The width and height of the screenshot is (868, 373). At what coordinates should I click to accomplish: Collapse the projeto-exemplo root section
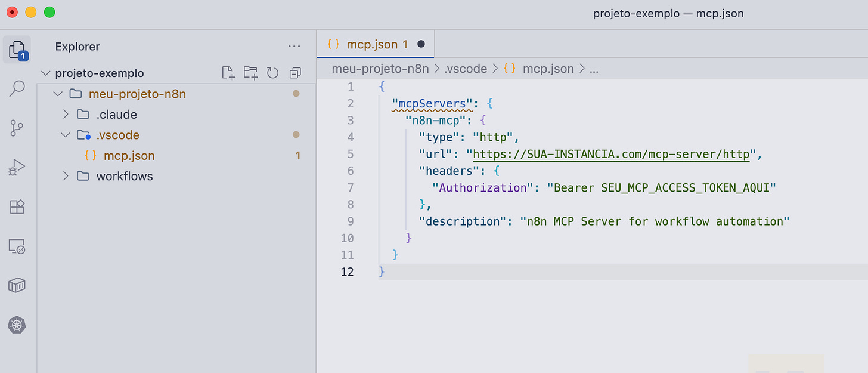tap(45, 73)
